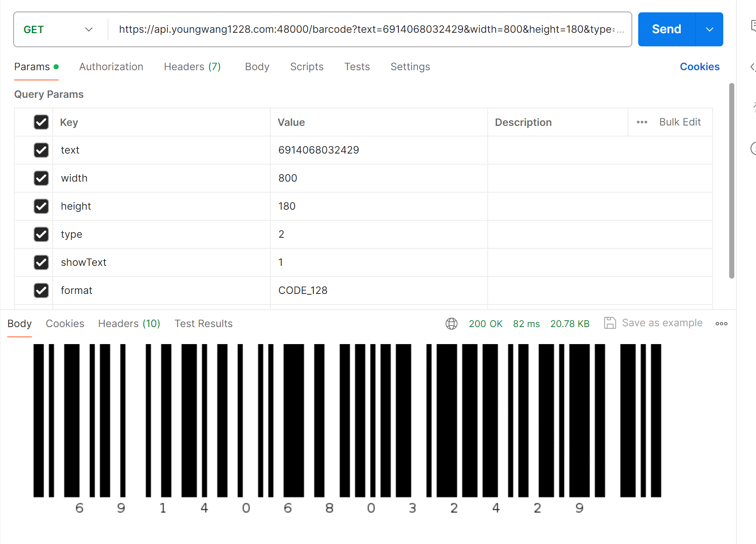Image resolution: width=756 pixels, height=544 pixels.
Task: Click the Value column header
Action: coord(291,122)
